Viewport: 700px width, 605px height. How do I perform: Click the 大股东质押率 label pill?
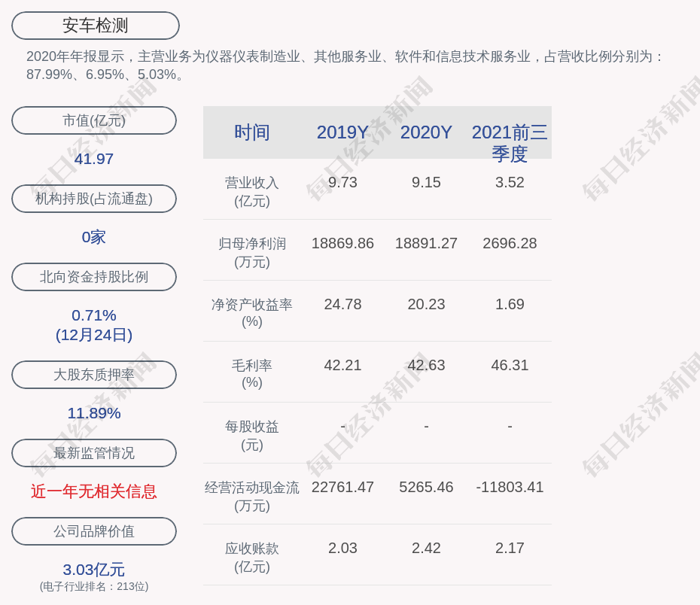[94, 375]
